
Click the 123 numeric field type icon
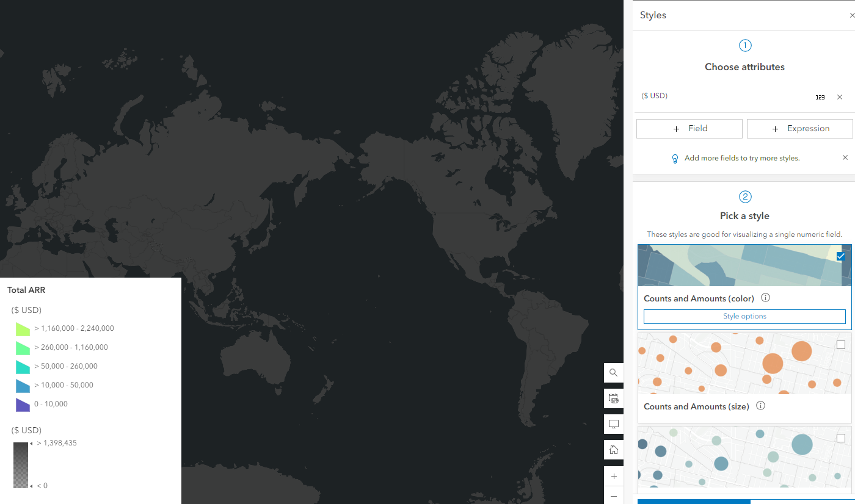pyautogui.click(x=820, y=96)
